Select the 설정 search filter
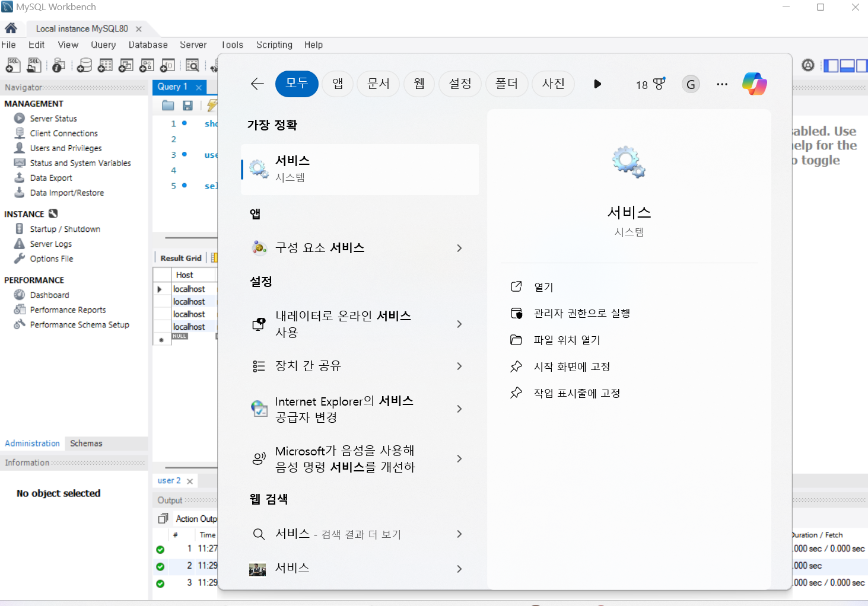 [460, 84]
